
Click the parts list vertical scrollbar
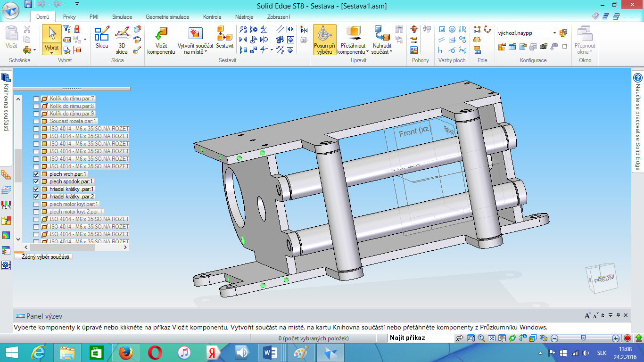(18, 165)
